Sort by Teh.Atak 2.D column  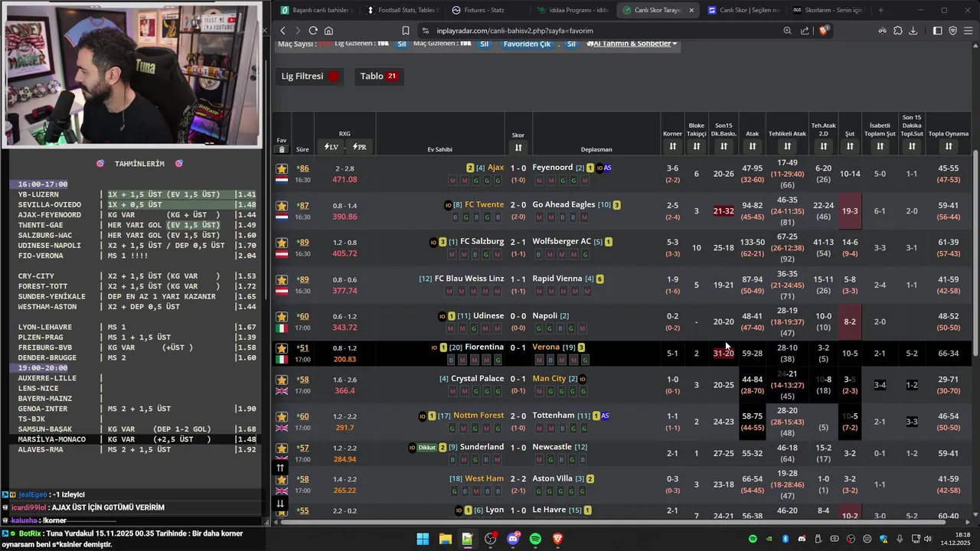824,146
